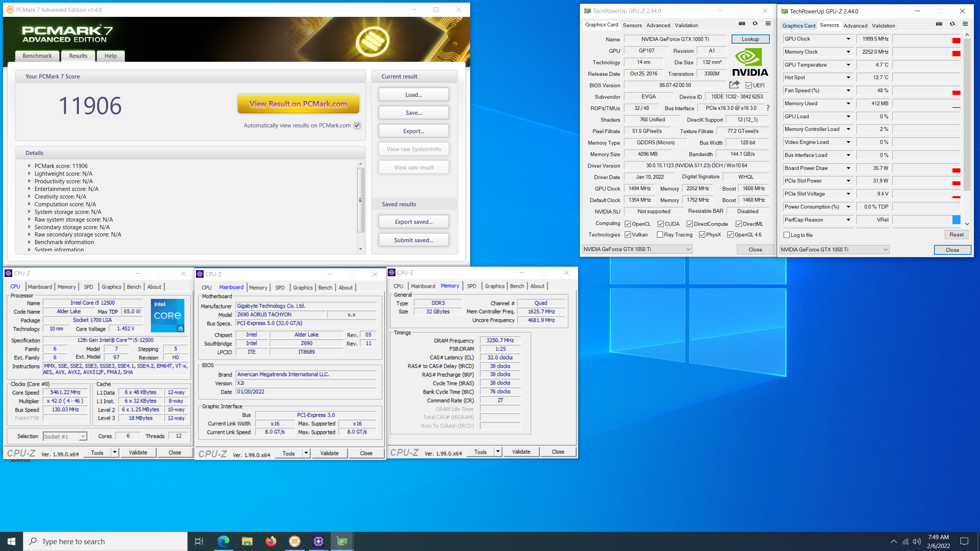Click the PerfCap Reason blue indicator bar

point(956,220)
